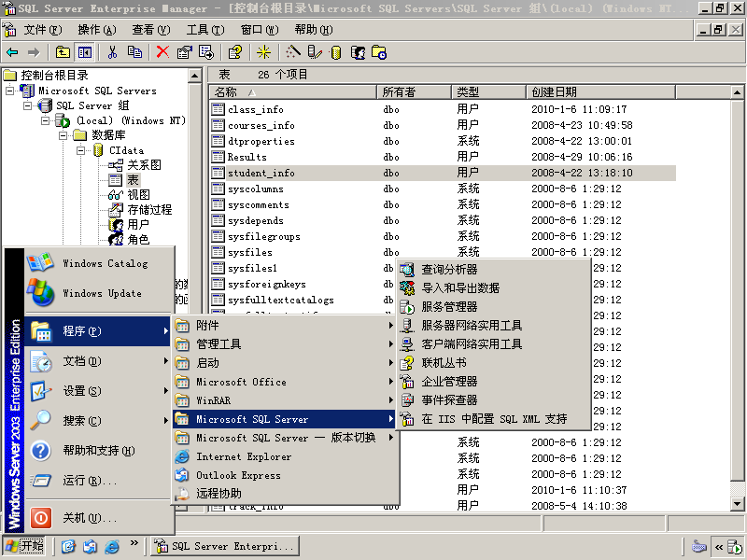
Task: Click the Cut scissors toolbar icon
Action: (x=112, y=52)
